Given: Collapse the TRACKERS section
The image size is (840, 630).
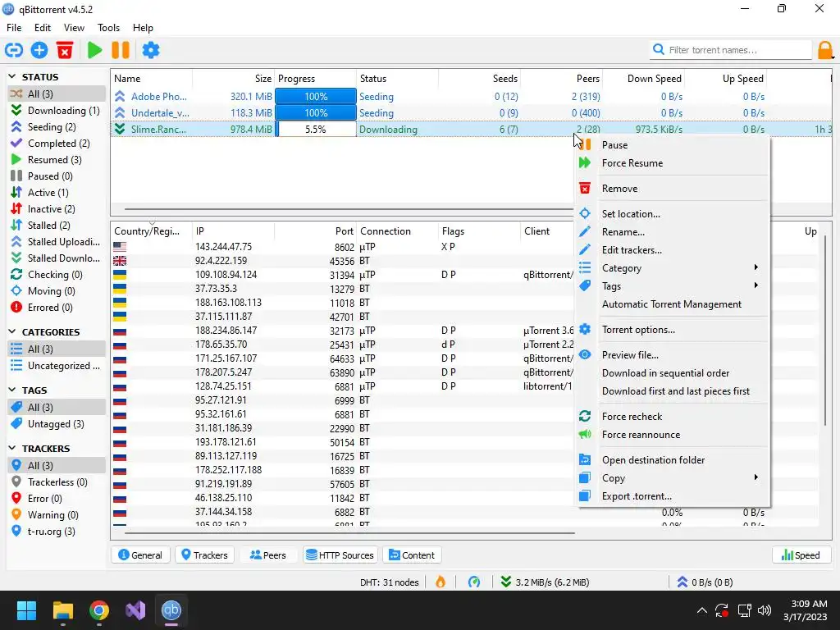Looking at the screenshot, I should click(x=12, y=449).
